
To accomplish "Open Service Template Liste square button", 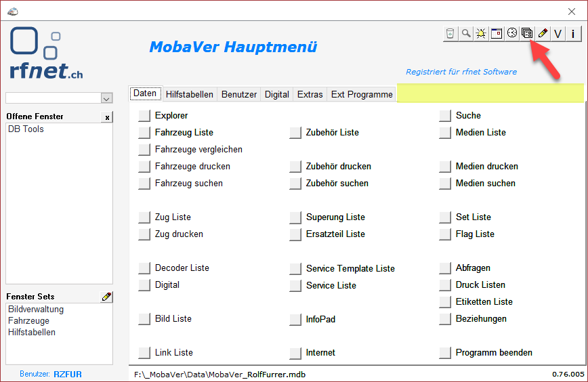I will [x=295, y=269].
